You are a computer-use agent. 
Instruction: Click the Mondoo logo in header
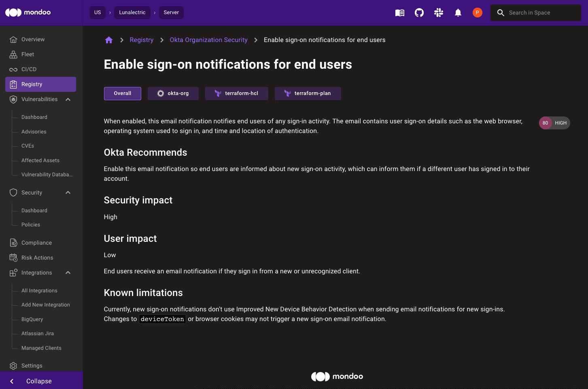(28, 13)
